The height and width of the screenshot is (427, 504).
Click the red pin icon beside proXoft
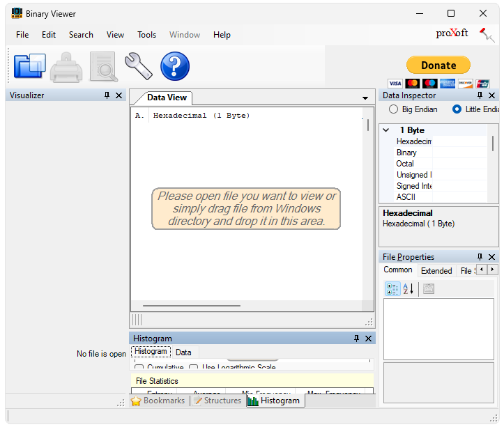pos(487,35)
